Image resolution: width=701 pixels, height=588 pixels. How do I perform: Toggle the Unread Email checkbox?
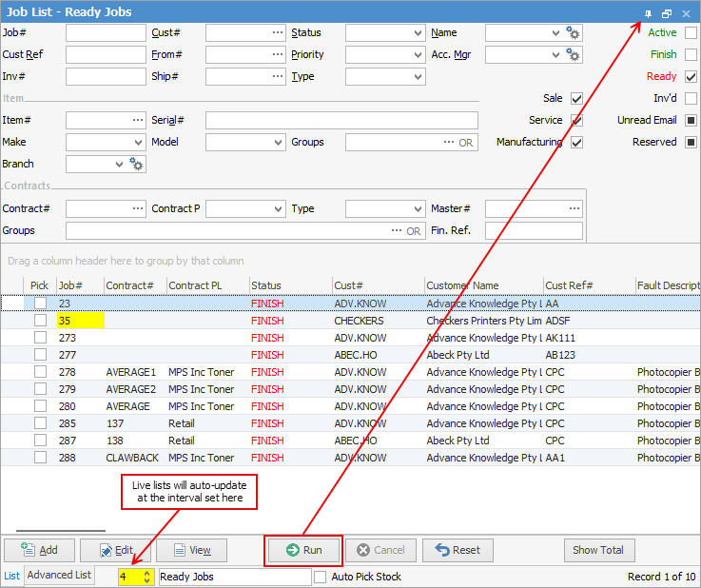click(691, 120)
